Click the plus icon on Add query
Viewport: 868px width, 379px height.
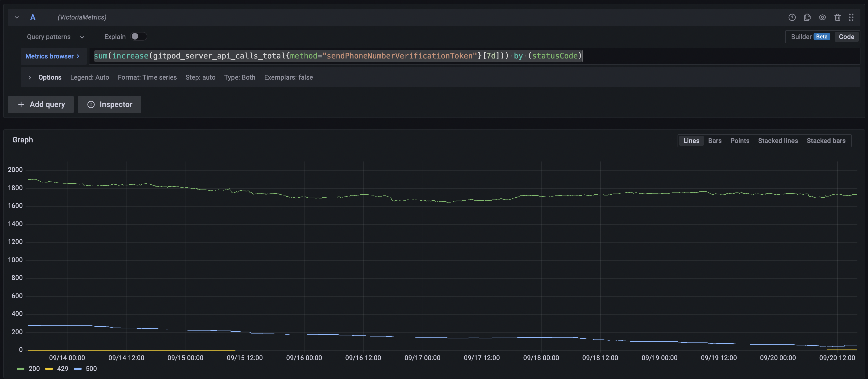[x=21, y=104]
